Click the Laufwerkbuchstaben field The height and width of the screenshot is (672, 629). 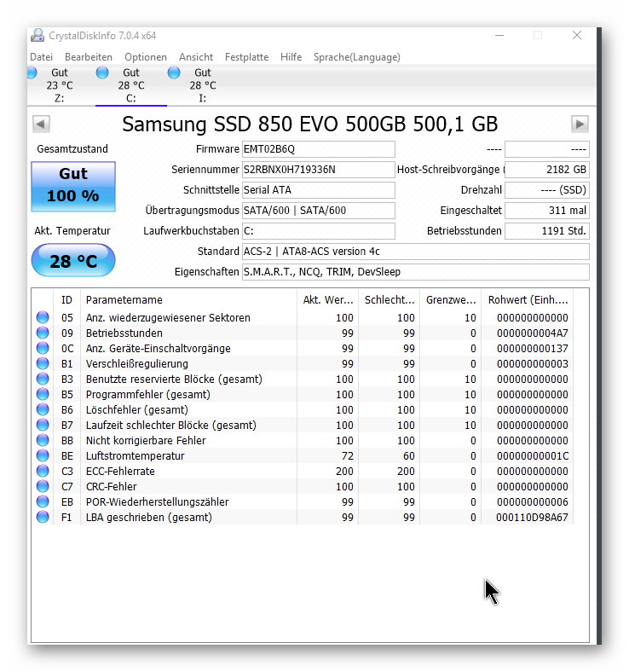click(319, 231)
